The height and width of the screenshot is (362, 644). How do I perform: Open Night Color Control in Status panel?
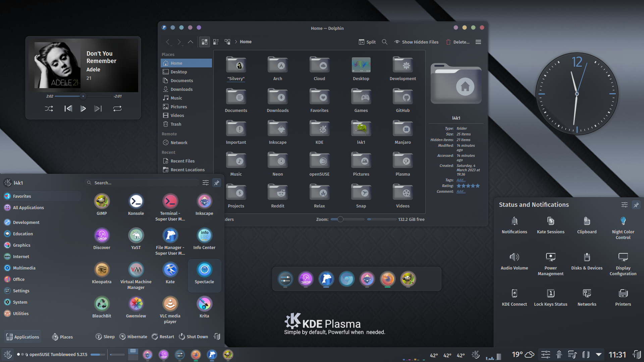coord(623,222)
